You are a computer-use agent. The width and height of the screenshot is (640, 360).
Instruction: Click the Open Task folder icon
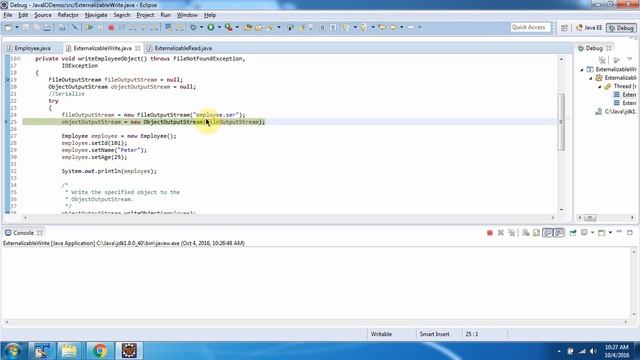coord(259,27)
